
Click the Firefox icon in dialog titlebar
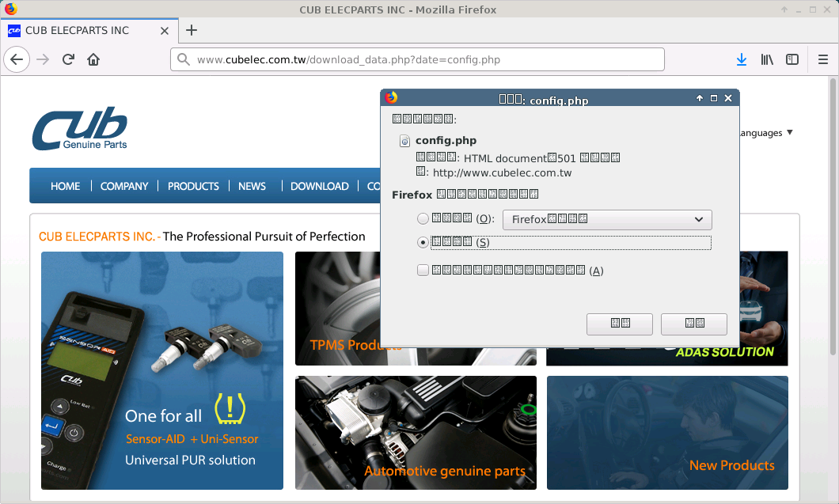click(392, 97)
